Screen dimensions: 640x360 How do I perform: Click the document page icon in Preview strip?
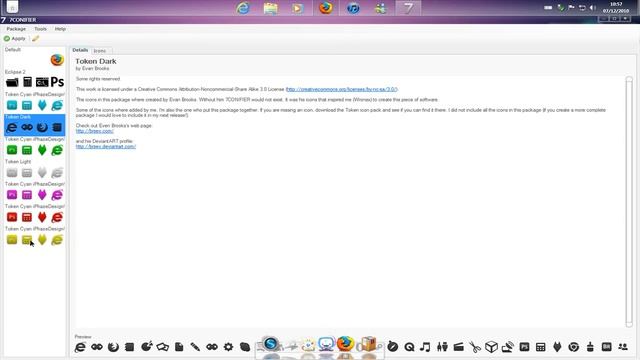tap(179, 347)
